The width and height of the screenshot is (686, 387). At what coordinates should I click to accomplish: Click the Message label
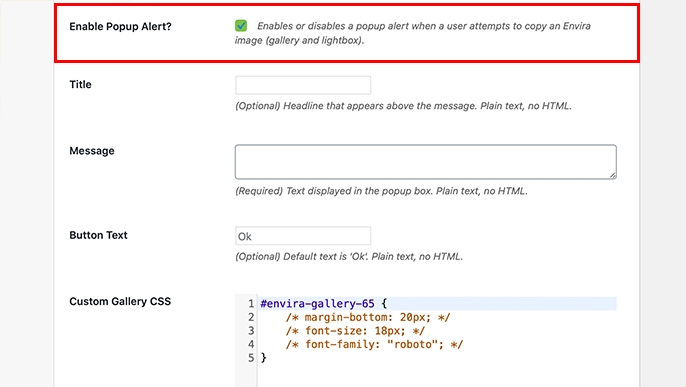pos(92,151)
